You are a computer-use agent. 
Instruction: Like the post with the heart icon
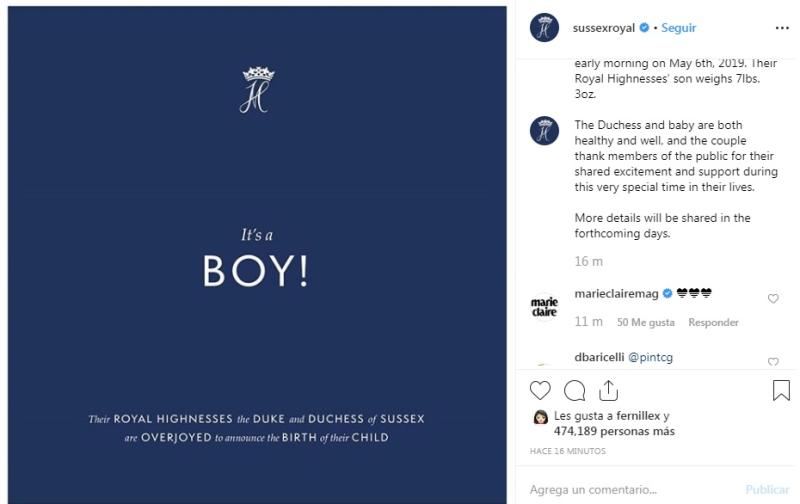point(540,390)
